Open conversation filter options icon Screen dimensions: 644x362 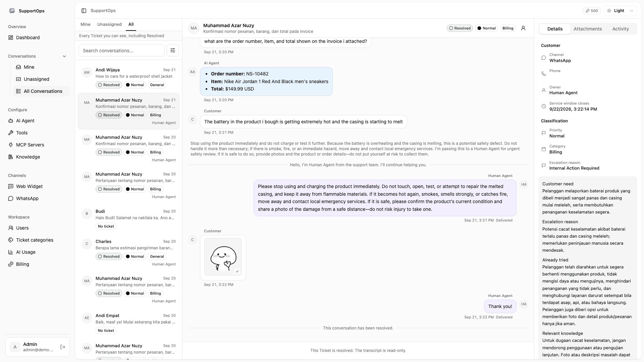[x=173, y=50]
